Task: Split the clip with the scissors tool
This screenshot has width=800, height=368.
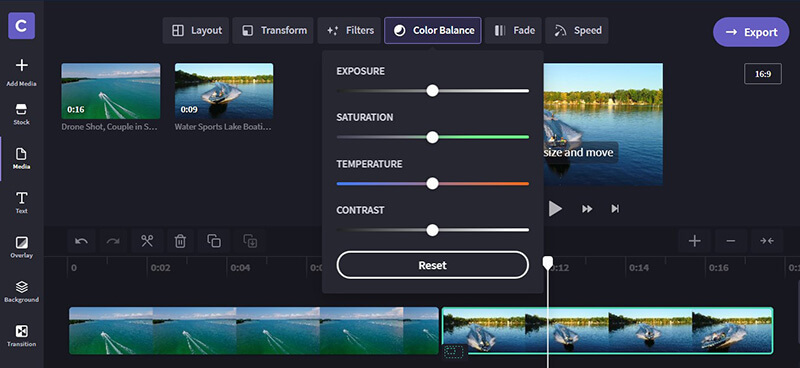Action: [147, 241]
